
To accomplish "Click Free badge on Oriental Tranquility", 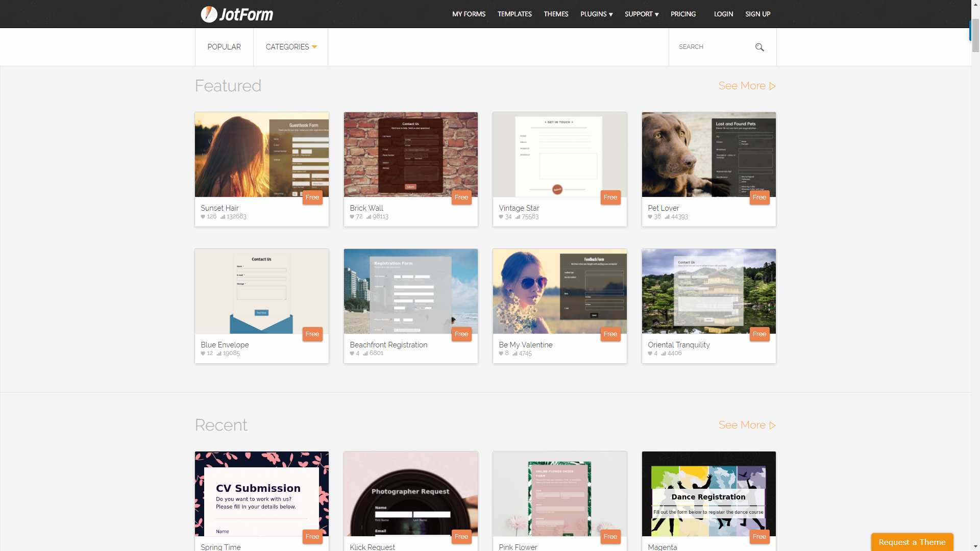I will pyautogui.click(x=759, y=334).
